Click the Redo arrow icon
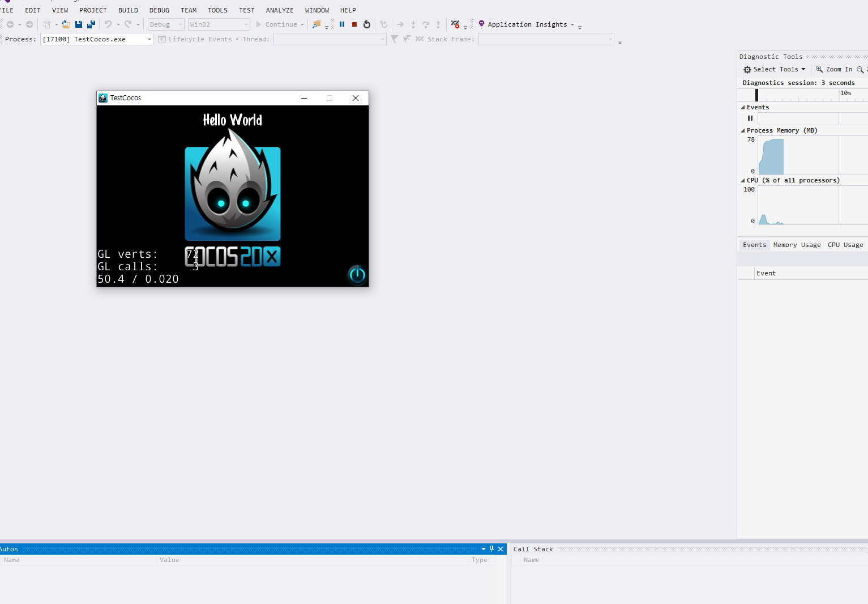This screenshot has height=604, width=868. pyautogui.click(x=128, y=24)
